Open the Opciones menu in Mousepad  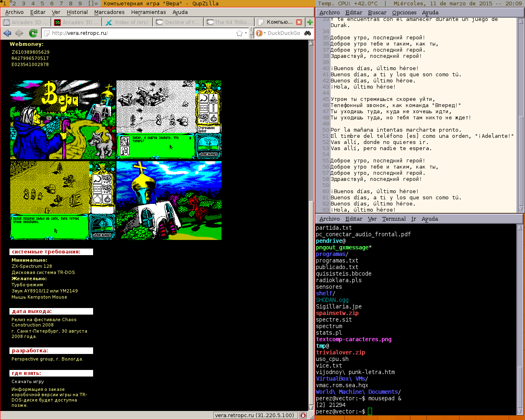point(404,13)
